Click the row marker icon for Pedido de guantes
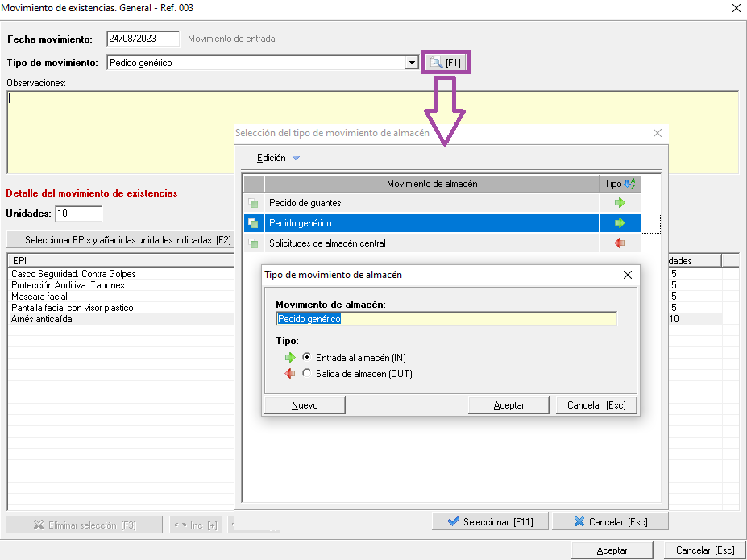Viewport: 747px width, 560px height. [254, 203]
